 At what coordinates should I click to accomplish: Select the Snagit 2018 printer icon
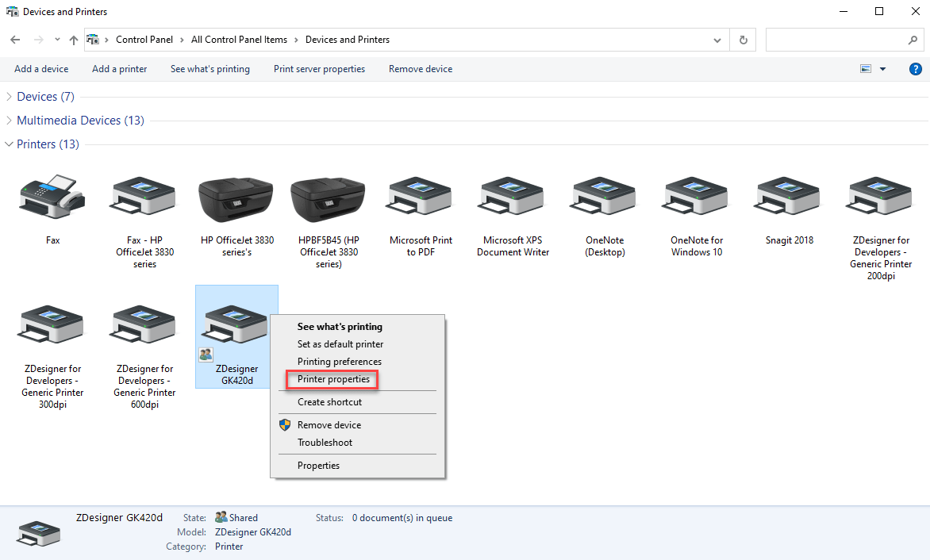click(789, 196)
